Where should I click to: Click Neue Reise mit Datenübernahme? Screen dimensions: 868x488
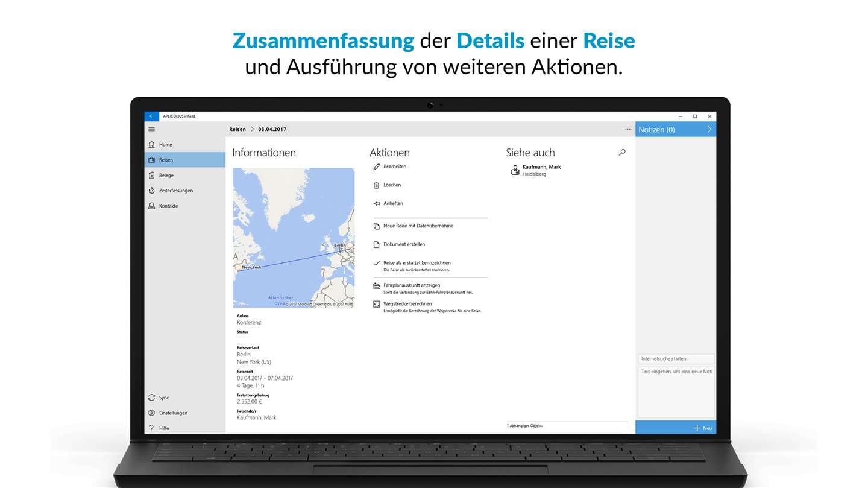[418, 226]
